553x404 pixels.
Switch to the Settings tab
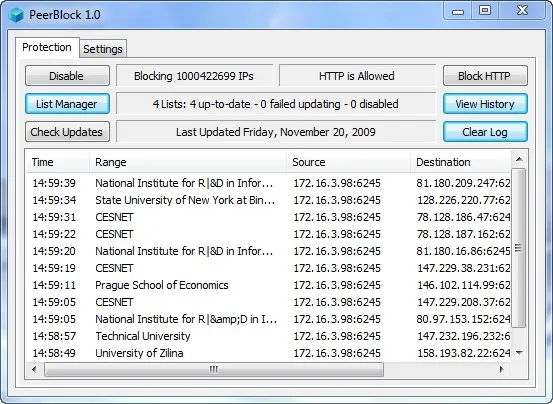(x=103, y=49)
